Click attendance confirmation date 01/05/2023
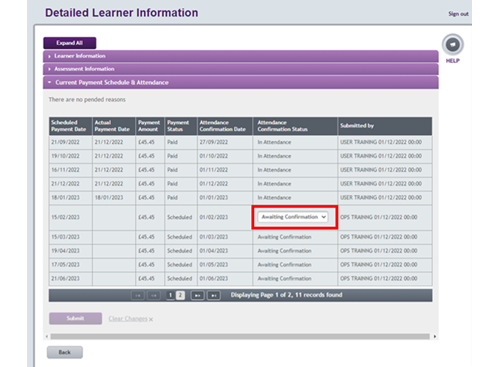The width and height of the screenshot is (500, 367). tap(214, 265)
